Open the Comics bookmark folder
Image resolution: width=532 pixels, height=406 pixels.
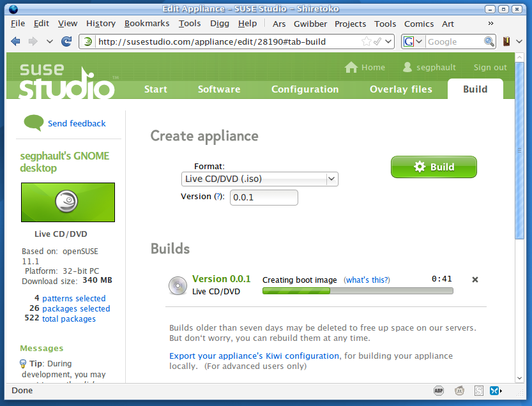419,24
